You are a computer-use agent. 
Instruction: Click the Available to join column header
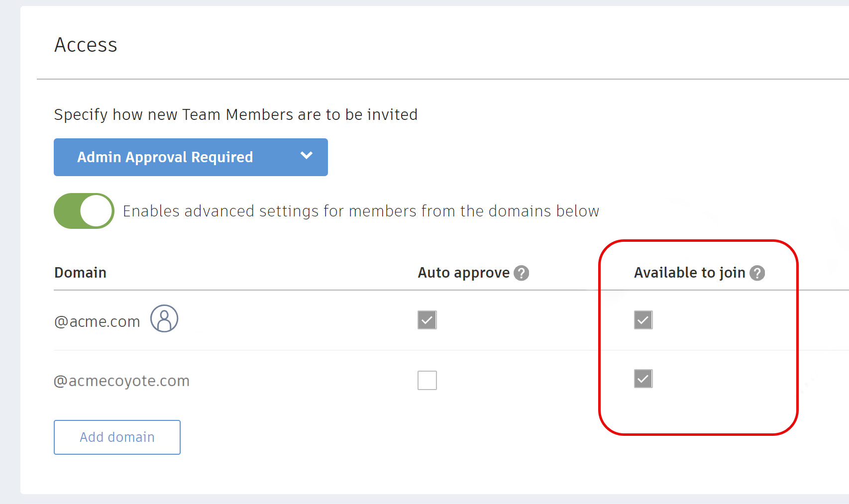pos(689,273)
